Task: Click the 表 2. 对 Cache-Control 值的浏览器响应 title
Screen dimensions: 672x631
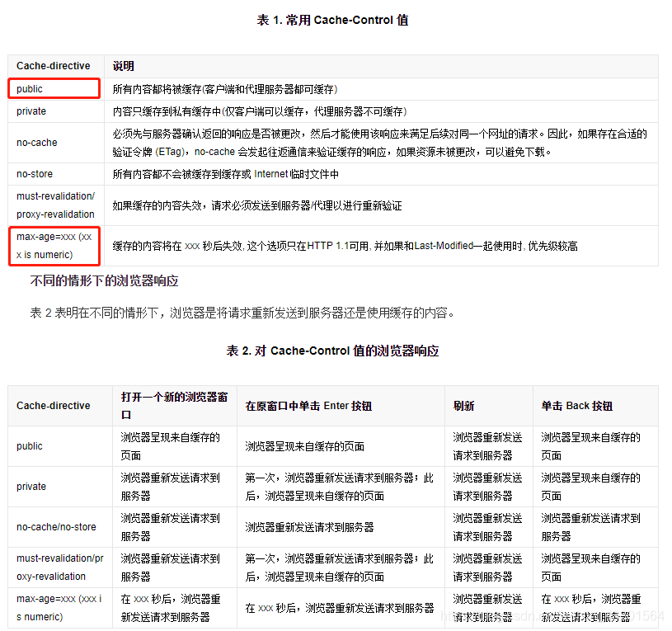Action: [332, 351]
